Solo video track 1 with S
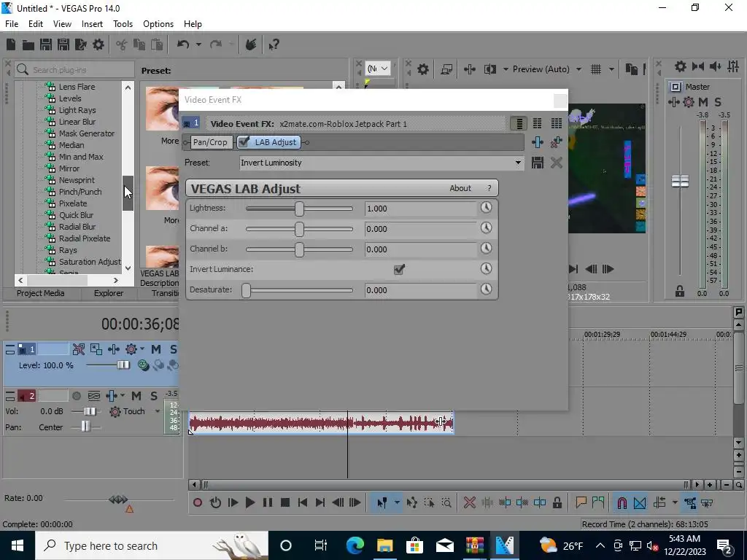Viewport: 747px width, 560px height. pos(173,349)
